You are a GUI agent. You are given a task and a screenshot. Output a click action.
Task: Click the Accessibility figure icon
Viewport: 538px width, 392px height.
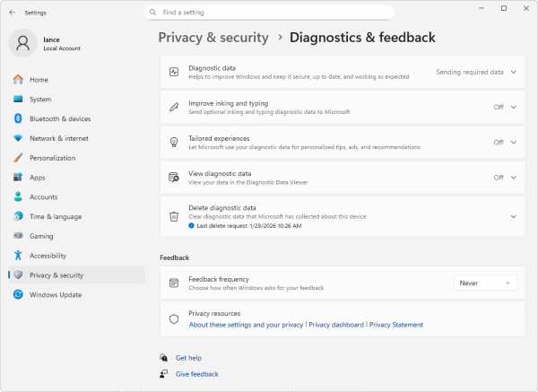pos(18,256)
